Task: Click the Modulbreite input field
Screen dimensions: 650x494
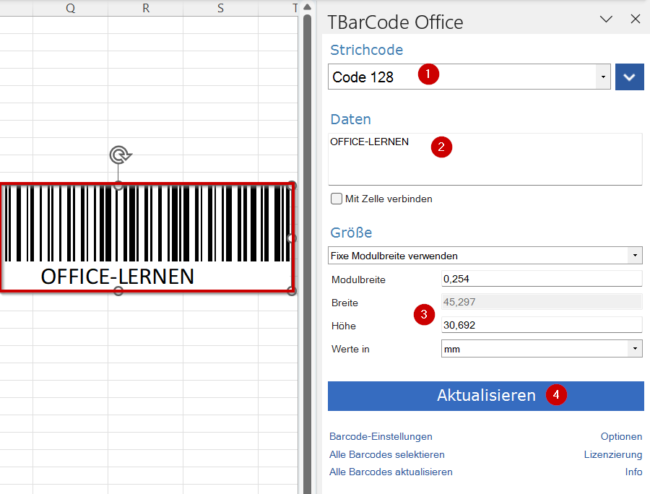Action: (541, 278)
